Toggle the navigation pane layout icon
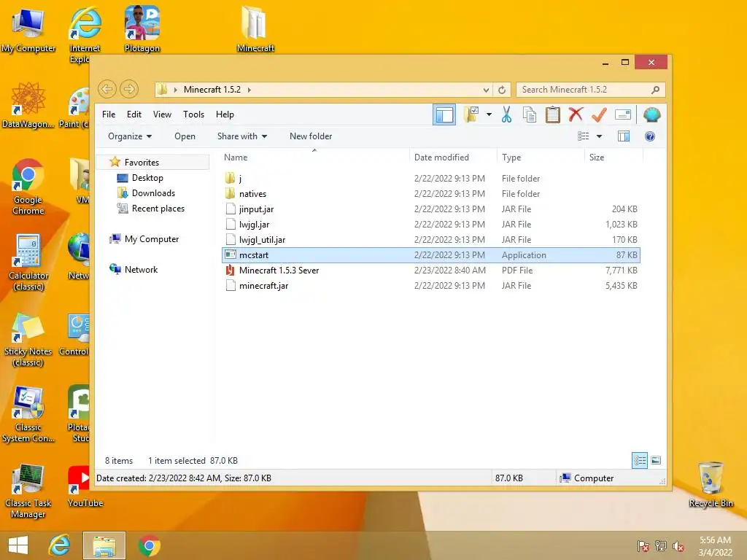 click(444, 114)
